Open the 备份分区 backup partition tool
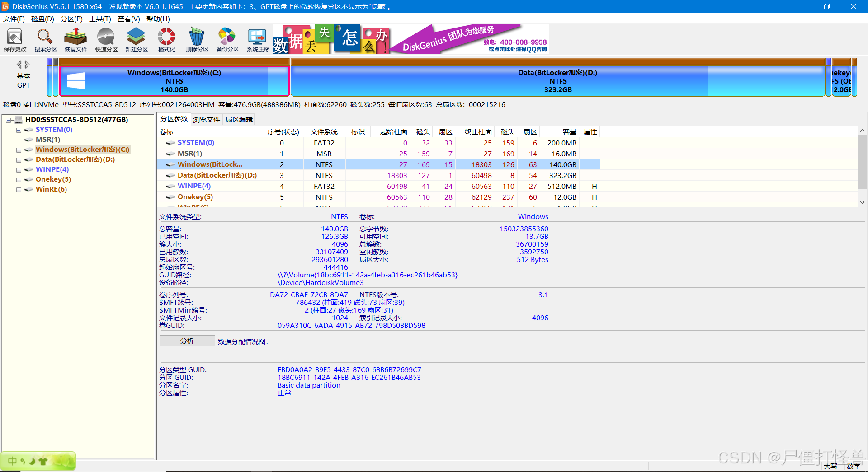868x472 pixels. (227, 40)
